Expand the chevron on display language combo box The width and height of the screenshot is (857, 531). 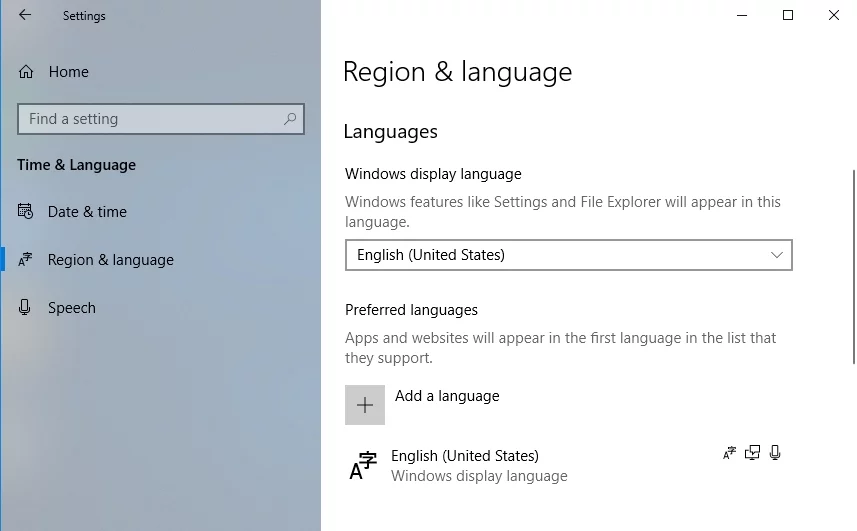pyautogui.click(x=776, y=255)
